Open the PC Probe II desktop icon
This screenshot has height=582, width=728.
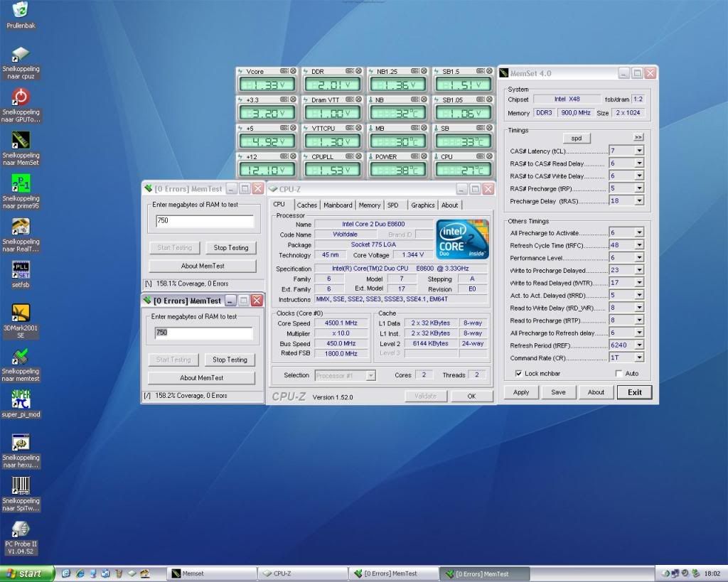[x=21, y=529]
